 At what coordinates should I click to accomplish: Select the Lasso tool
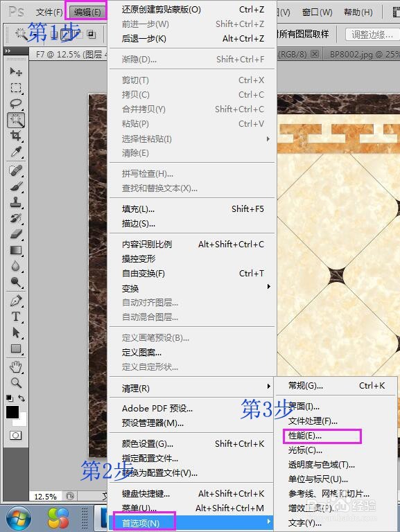[16, 104]
